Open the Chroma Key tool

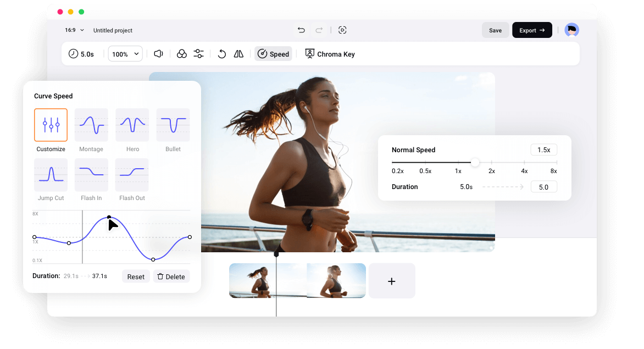coord(330,54)
